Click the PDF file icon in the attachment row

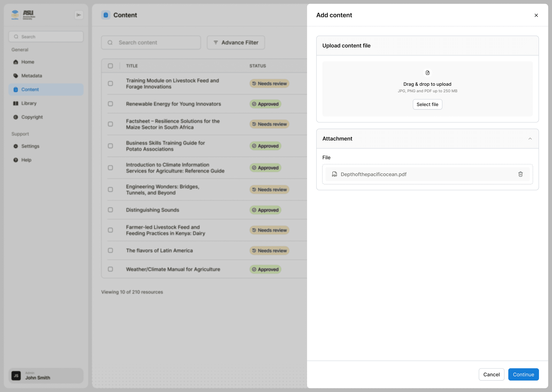point(335,174)
